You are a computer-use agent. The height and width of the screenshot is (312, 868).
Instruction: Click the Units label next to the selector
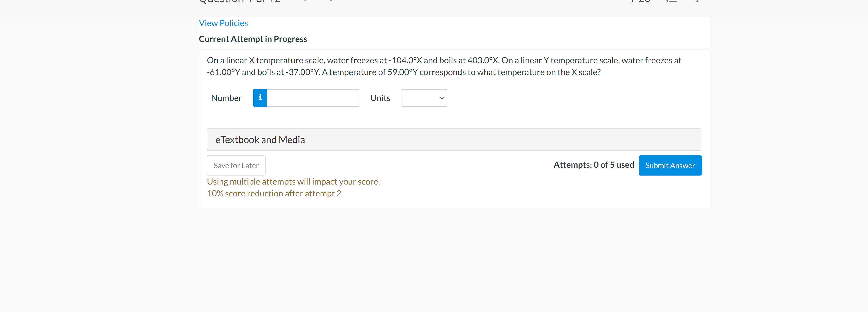tap(380, 98)
